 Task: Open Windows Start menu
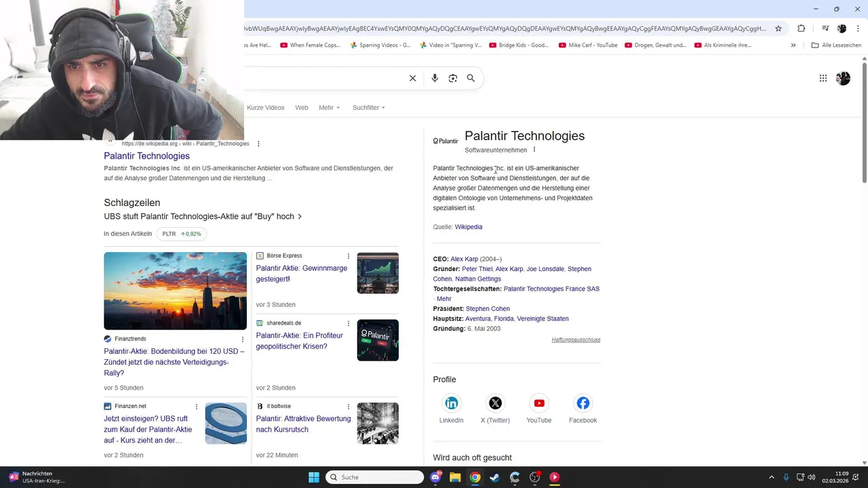[x=314, y=477]
